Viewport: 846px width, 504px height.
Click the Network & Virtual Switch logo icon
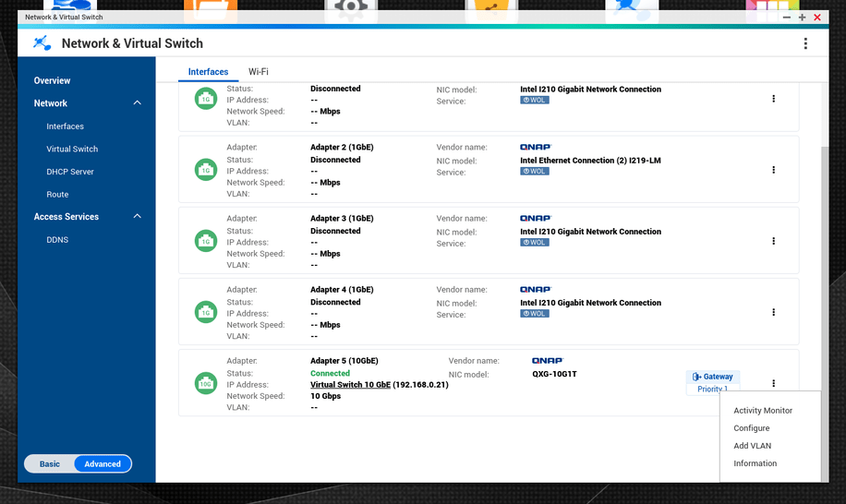click(x=42, y=43)
